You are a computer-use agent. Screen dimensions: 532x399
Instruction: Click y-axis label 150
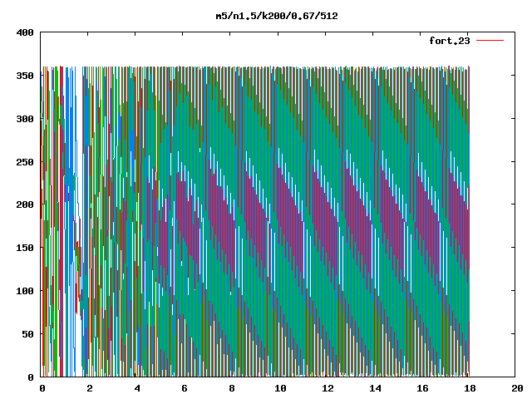point(25,248)
